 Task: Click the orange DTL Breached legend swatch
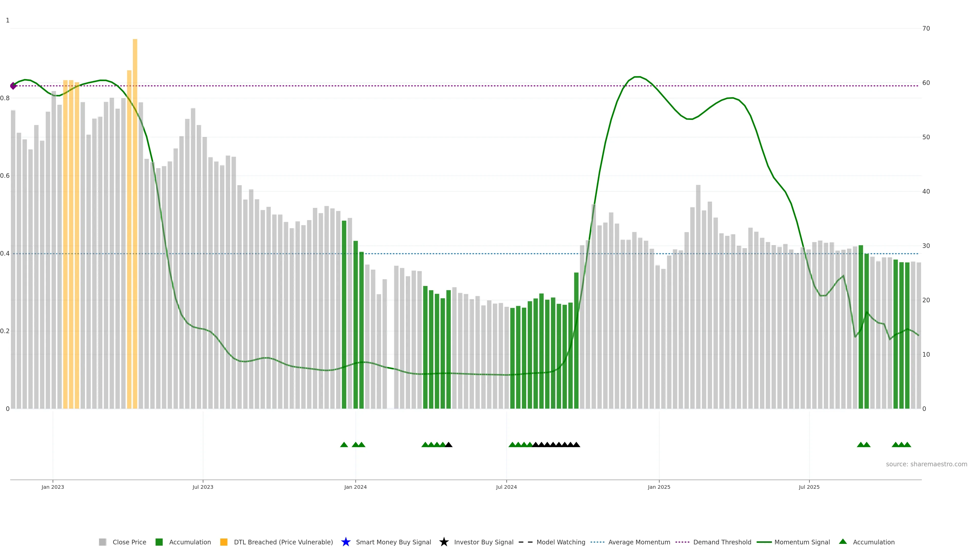coord(224,542)
